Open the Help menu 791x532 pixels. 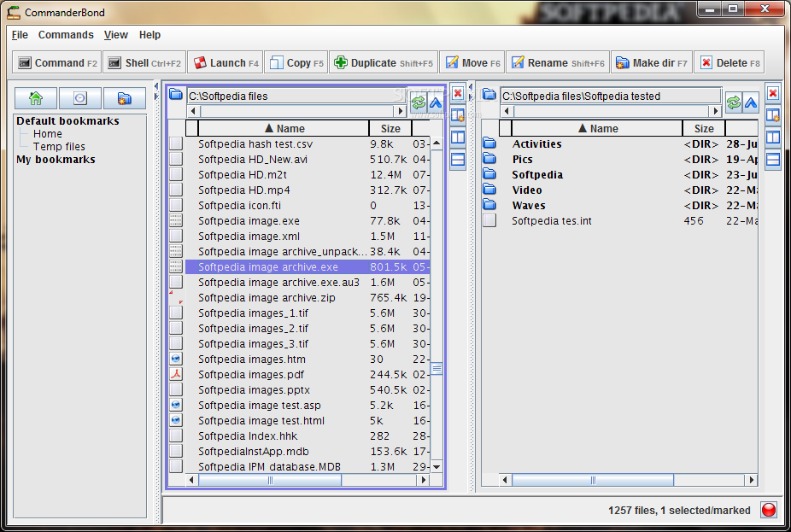(149, 35)
